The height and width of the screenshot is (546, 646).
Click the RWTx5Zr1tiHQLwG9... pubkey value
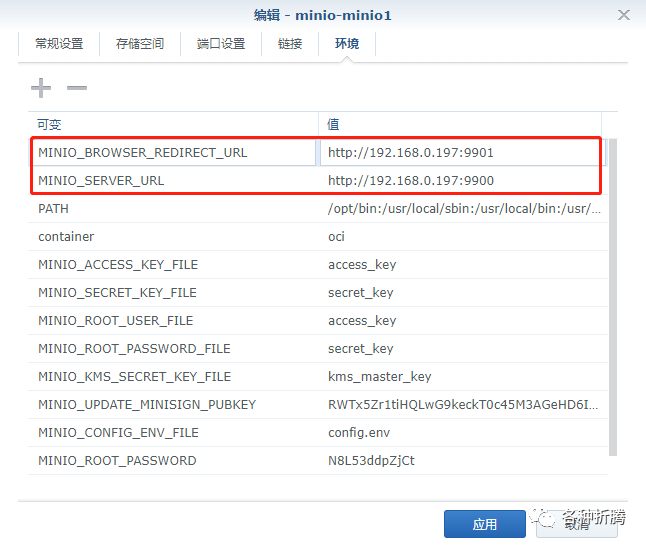pos(463,405)
